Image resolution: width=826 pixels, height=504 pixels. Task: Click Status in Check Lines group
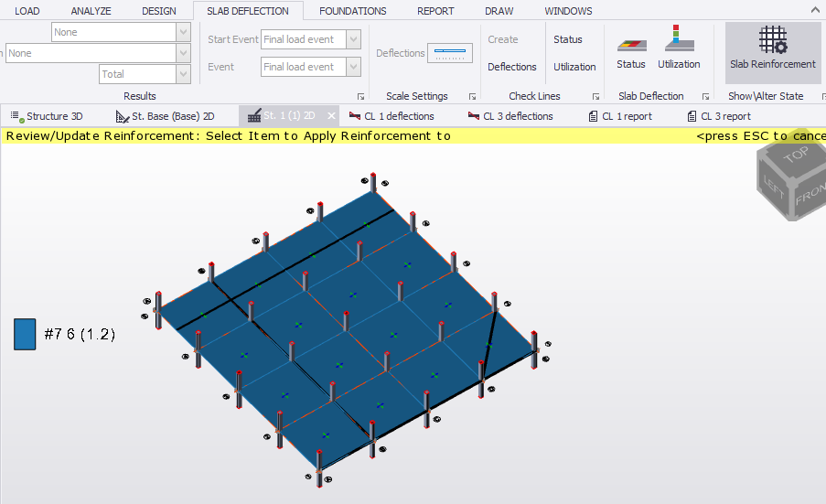point(568,39)
